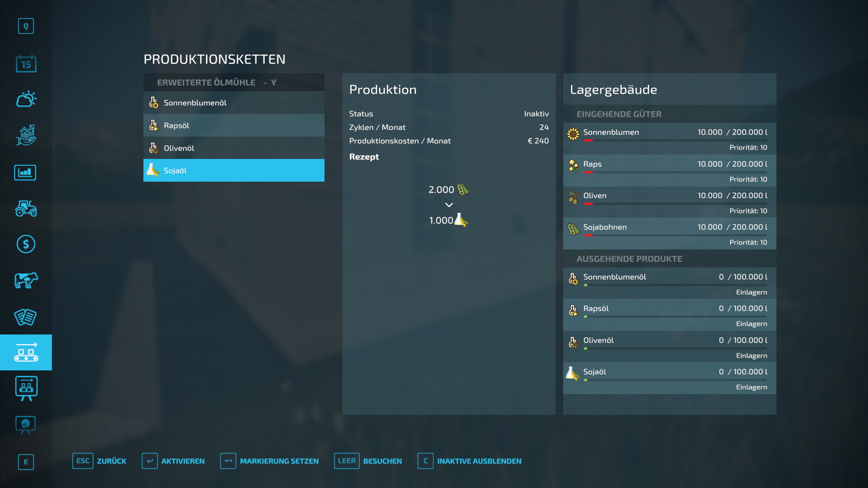Click the Sonnenblumen fill level bar
This screenshot has height=488, width=868.
[675, 141]
